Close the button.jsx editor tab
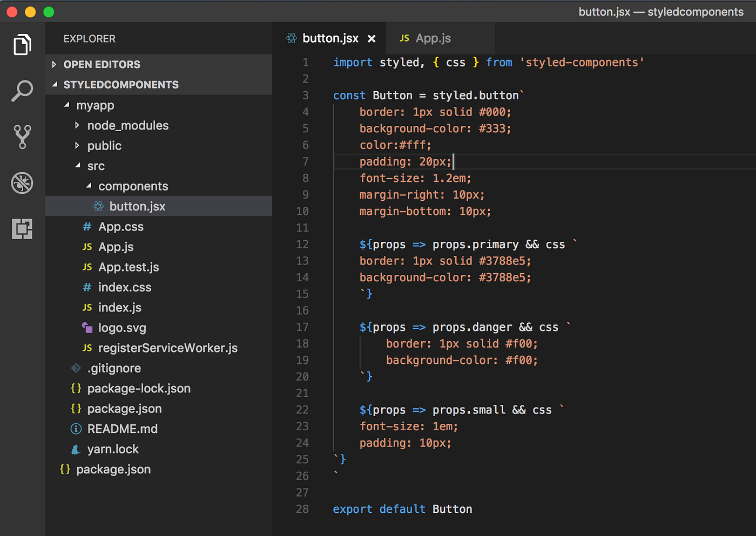 372,38
